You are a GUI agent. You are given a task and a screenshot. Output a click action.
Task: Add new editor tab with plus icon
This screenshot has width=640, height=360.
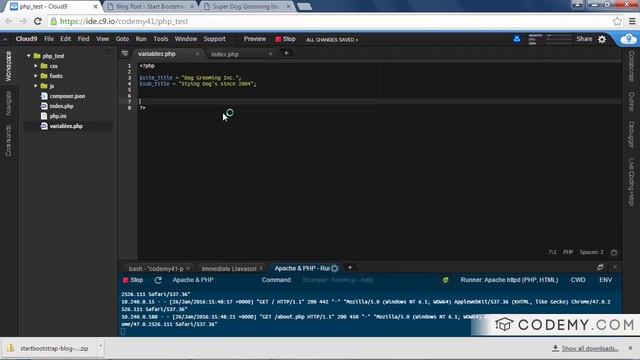pos(286,53)
